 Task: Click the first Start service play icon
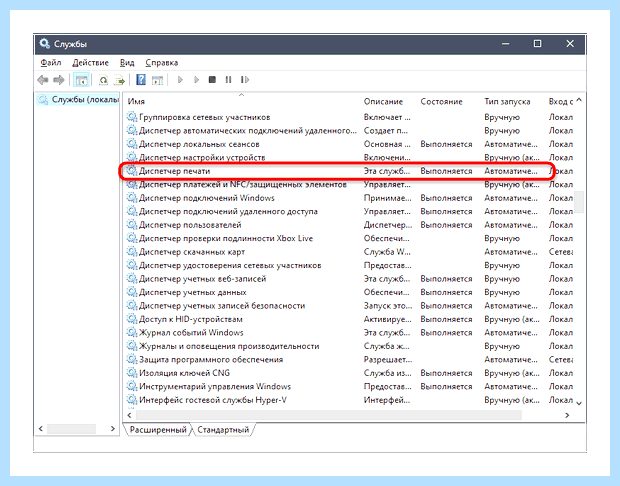click(180, 80)
